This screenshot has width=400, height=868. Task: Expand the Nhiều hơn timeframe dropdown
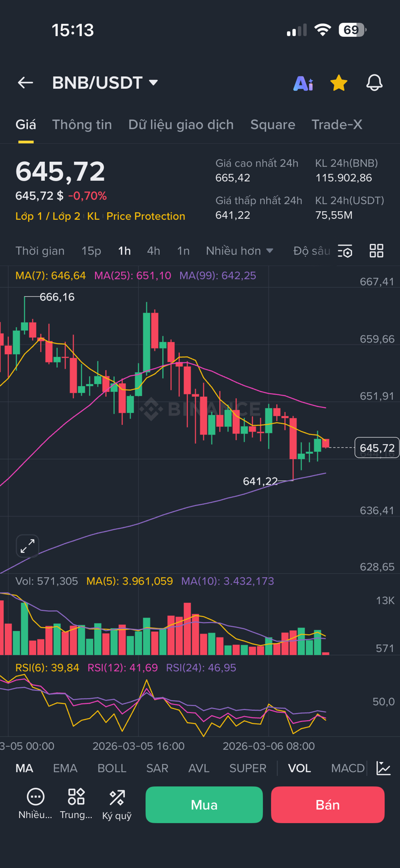pyautogui.click(x=240, y=251)
